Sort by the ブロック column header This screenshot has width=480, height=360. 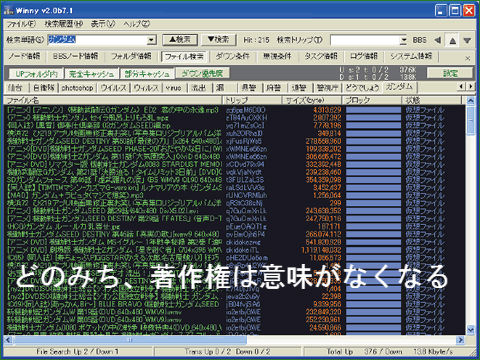(x=372, y=100)
